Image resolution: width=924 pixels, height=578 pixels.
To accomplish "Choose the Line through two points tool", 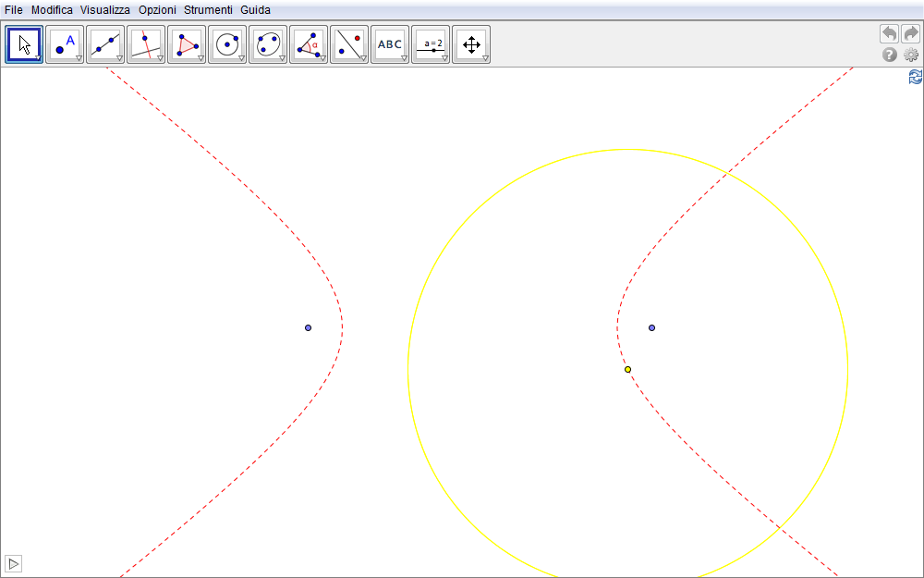I will (105, 44).
